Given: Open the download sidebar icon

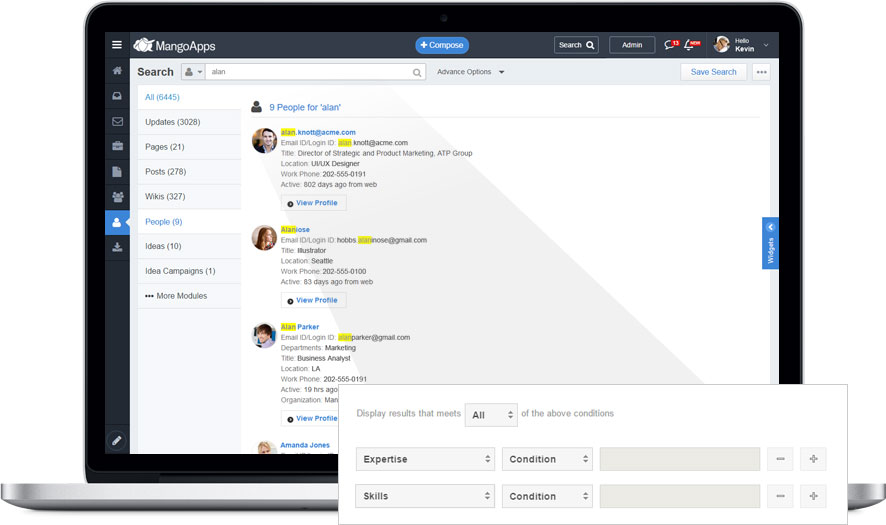Looking at the screenshot, I should point(117,247).
